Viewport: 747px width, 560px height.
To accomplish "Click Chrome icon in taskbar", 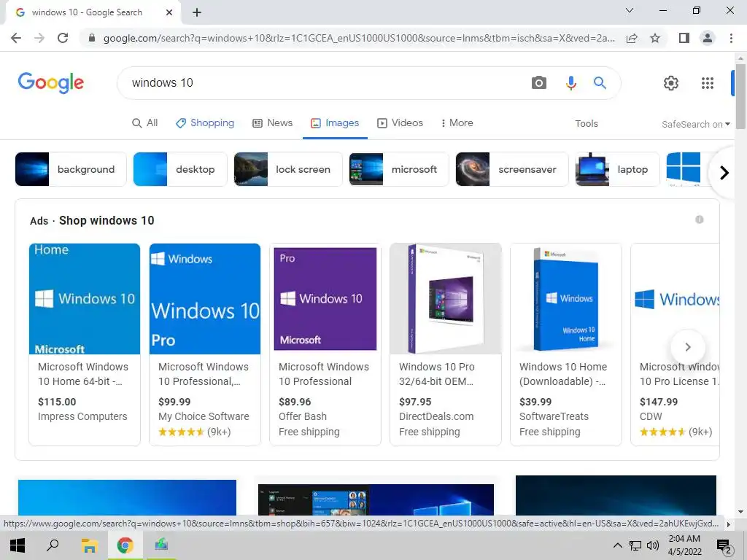I will (x=125, y=545).
